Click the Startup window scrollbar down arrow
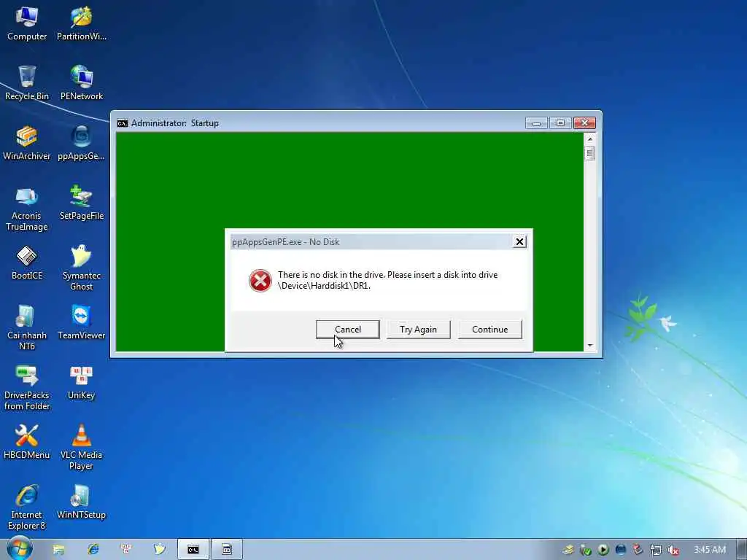 [x=589, y=345]
